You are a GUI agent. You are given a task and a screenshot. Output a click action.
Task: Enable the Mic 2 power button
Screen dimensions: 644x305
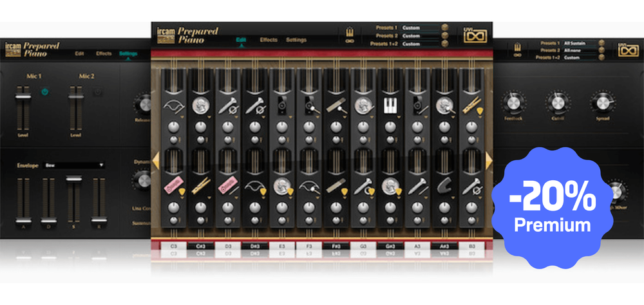97,91
